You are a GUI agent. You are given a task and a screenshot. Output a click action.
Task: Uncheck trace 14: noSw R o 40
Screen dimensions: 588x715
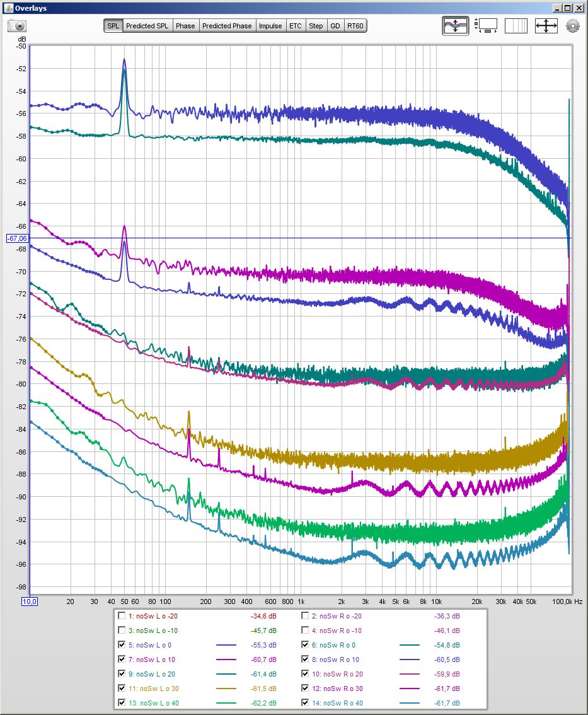(x=305, y=702)
